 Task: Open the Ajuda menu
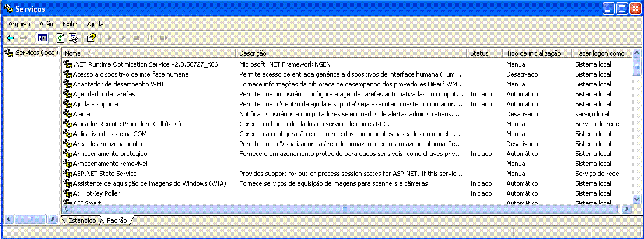95,24
